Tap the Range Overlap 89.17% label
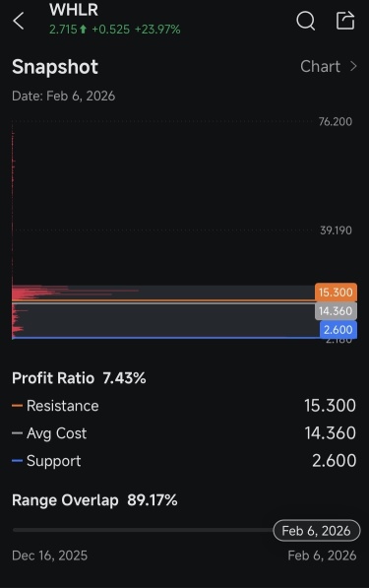 (x=94, y=500)
